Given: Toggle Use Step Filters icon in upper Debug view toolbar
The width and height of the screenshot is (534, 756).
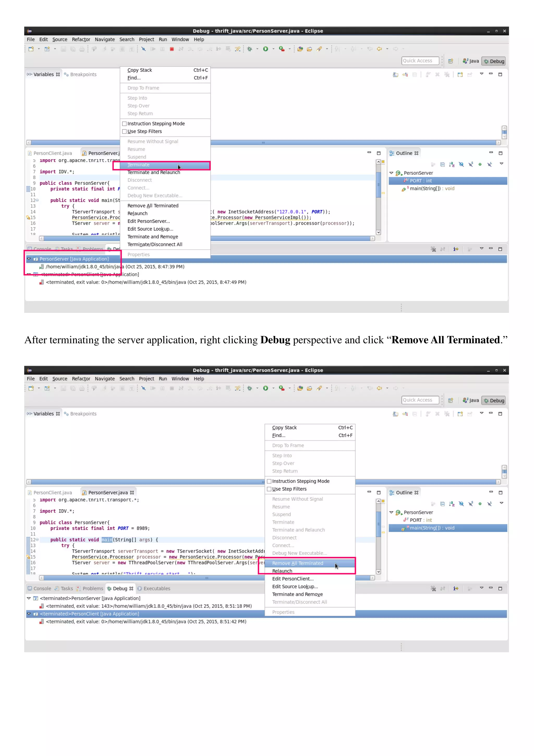Looking at the screenshot, I should tap(456, 249).
